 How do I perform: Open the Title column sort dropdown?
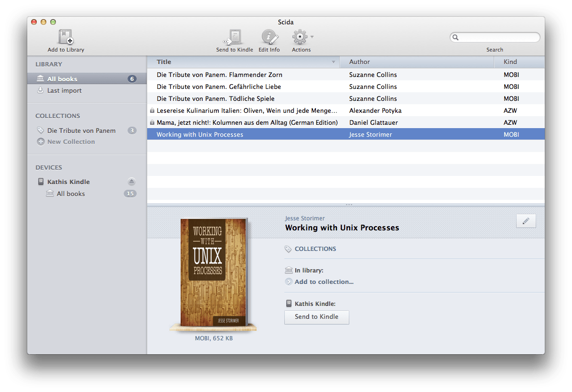pyautogui.click(x=334, y=62)
